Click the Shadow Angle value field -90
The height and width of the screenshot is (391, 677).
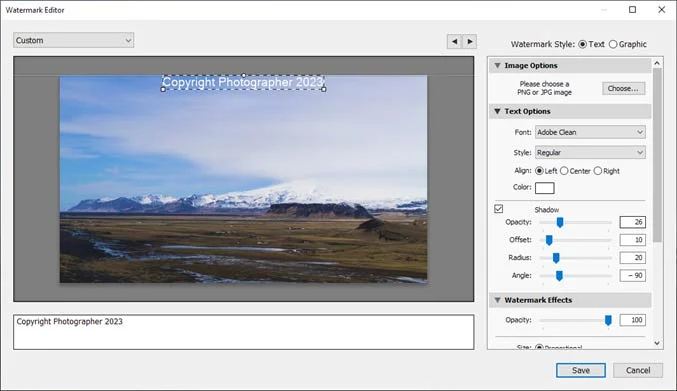point(633,275)
